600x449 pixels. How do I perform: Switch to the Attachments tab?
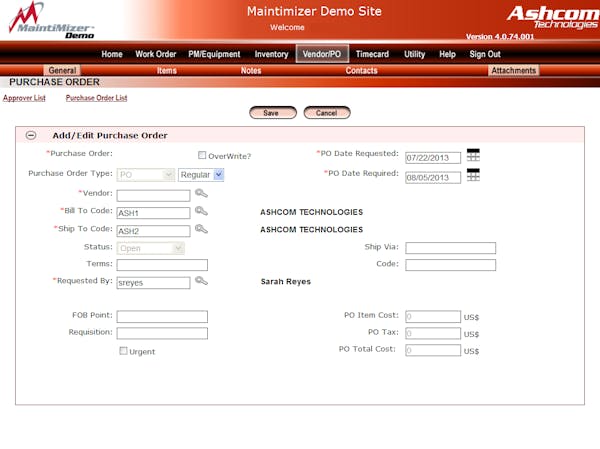click(x=514, y=70)
